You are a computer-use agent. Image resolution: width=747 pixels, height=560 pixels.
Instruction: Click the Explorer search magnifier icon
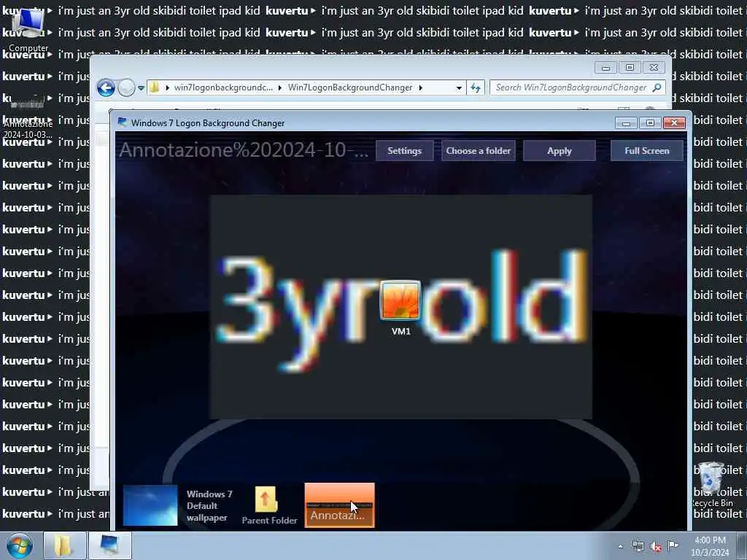[657, 87]
